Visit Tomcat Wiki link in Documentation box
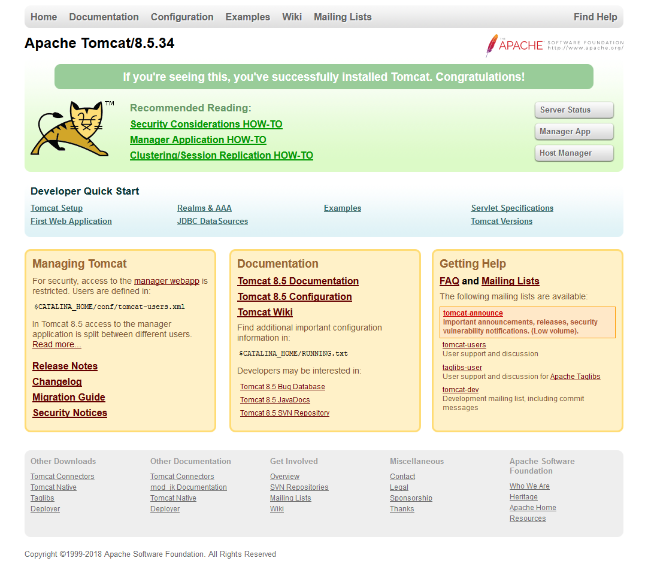 [265, 312]
